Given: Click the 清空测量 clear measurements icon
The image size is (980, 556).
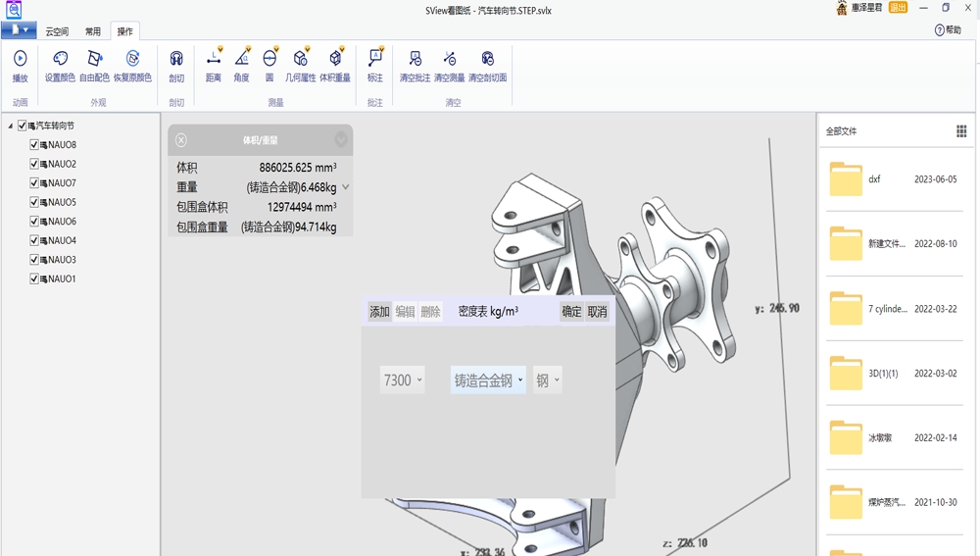Looking at the screenshot, I should click(x=449, y=60).
